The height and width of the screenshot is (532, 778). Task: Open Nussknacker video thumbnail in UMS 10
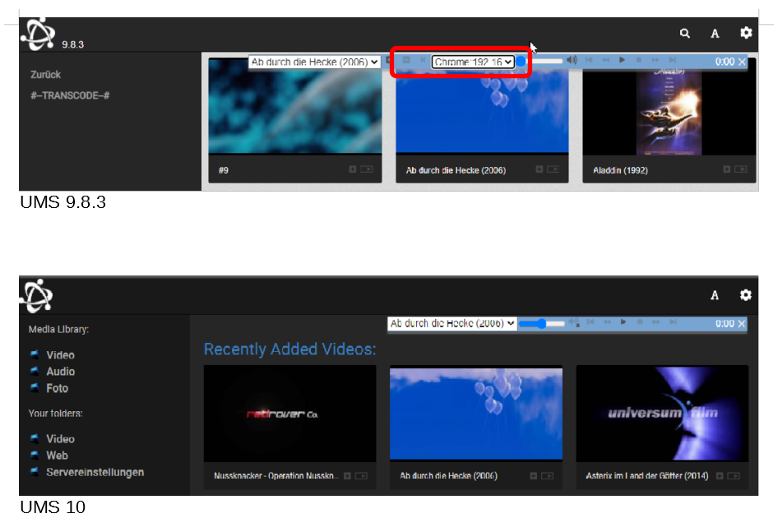click(x=289, y=414)
